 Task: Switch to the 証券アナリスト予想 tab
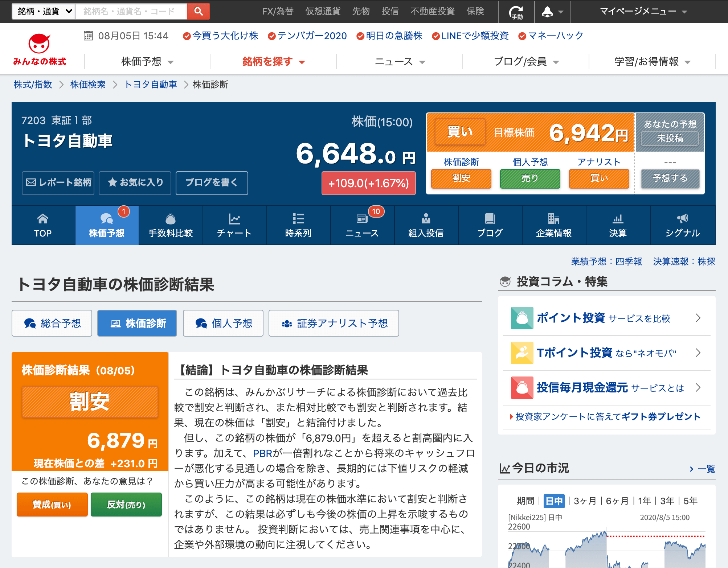[x=334, y=323]
